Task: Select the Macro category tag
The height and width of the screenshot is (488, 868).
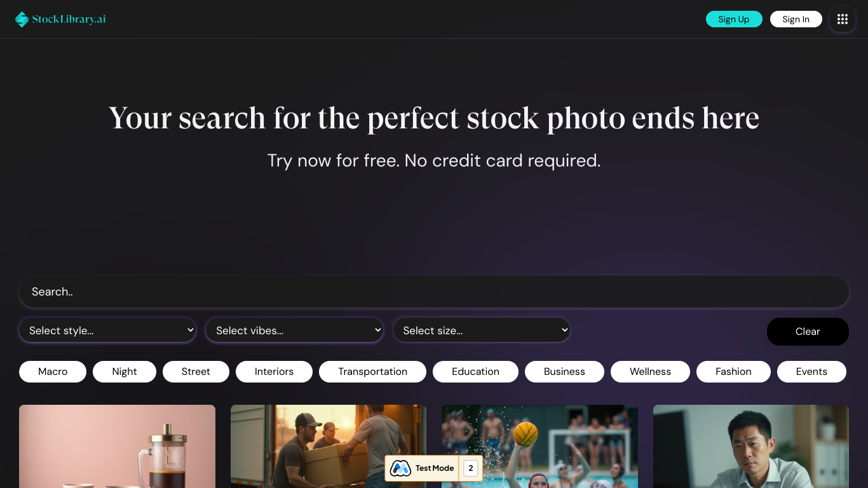Action: (x=53, y=372)
